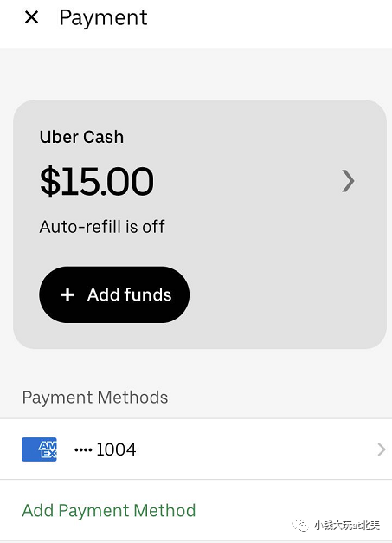Click the word Method in the green link
392x543 pixels.
coord(164,510)
